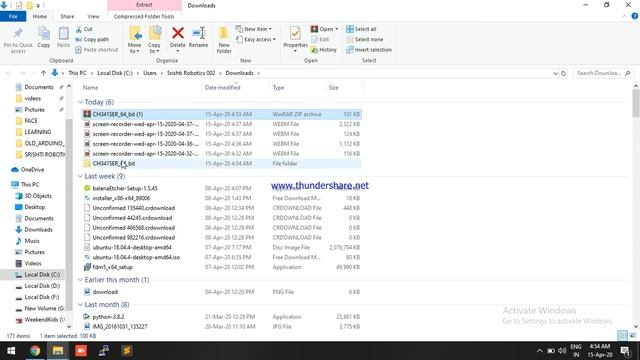Click Copy path in Clipboard group
This screenshot has height=360, width=640.
pyautogui.click(x=92, y=40)
